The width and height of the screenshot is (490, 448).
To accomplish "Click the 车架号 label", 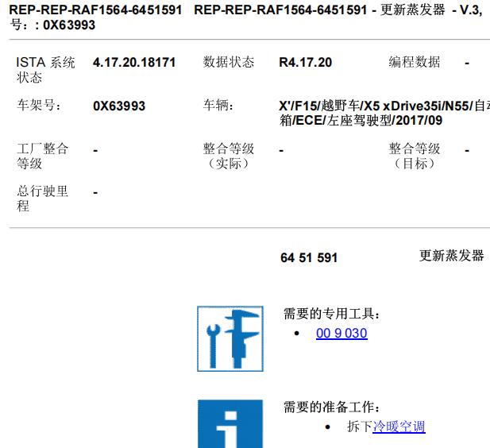I will click(40, 105).
